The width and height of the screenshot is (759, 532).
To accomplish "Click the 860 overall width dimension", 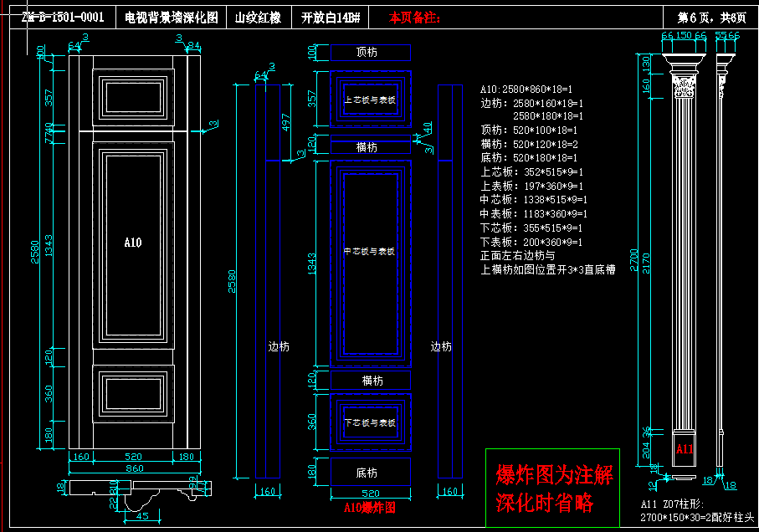I will click(x=135, y=468).
